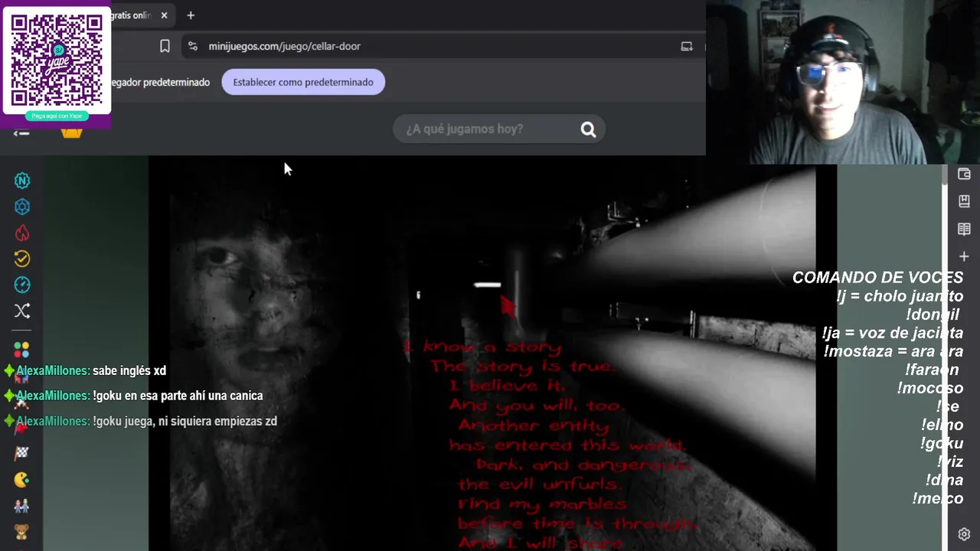980x551 pixels.
Task: Click the red arrow cursor in the game
Action: click(508, 305)
